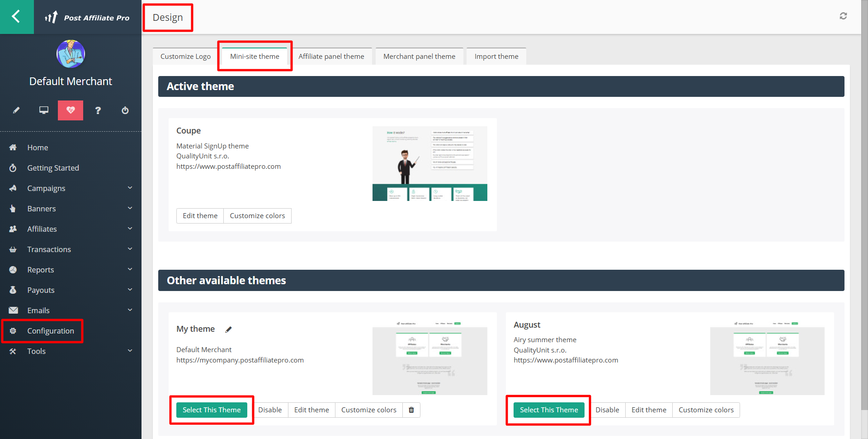Image resolution: width=868 pixels, height=439 pixels.
Task: Click the red heart health icon
Action: [x=71, y=110]
